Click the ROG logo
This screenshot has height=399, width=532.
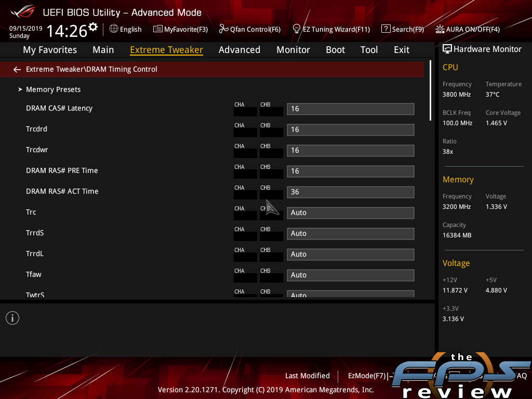23,11
